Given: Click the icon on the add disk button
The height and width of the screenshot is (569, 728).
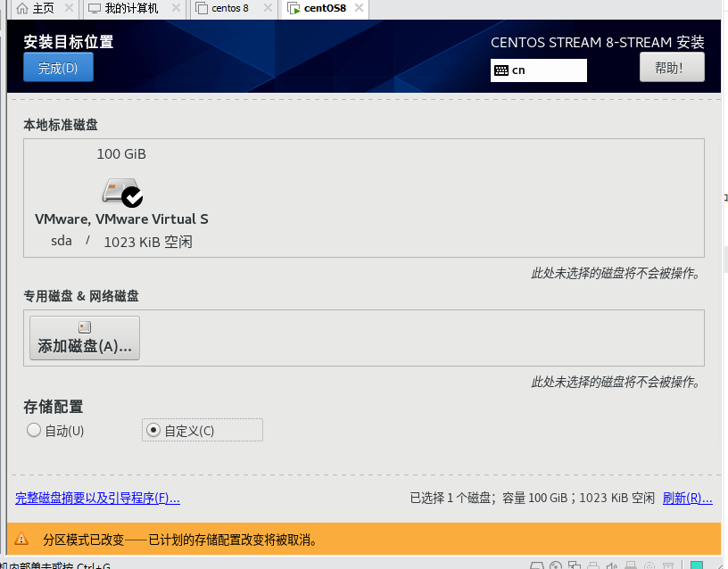Looking at the screenshot, I should (x=85, y=327).
